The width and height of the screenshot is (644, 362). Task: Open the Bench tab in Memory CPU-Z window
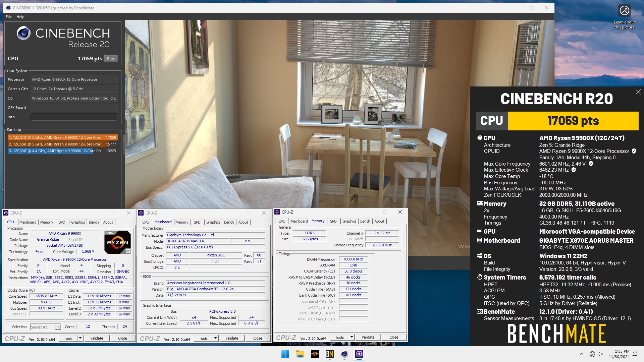(365, 221)
